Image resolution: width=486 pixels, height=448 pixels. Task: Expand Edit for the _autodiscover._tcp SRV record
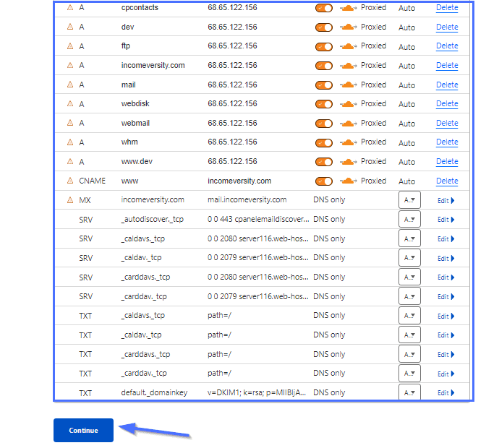[x=445, y=220]
